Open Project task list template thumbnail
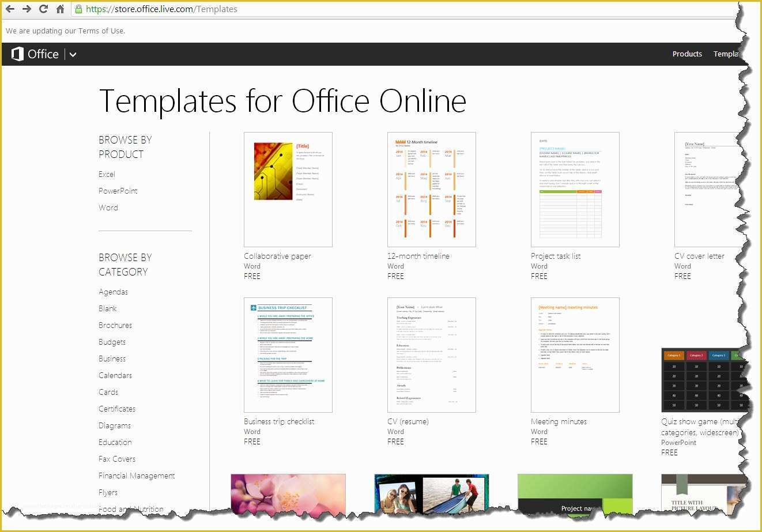 [575, 190]
